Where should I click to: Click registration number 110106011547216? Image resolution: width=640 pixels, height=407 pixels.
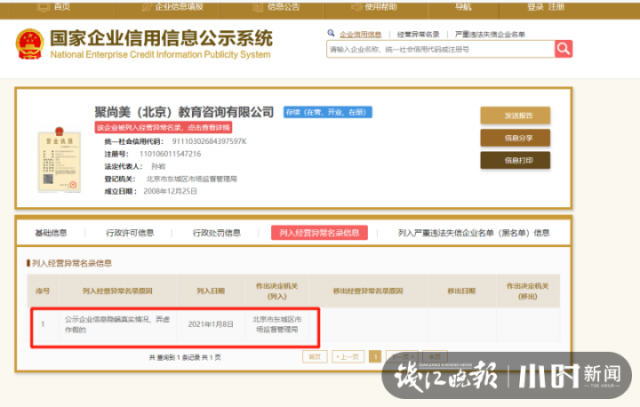(x=170, y=154)
